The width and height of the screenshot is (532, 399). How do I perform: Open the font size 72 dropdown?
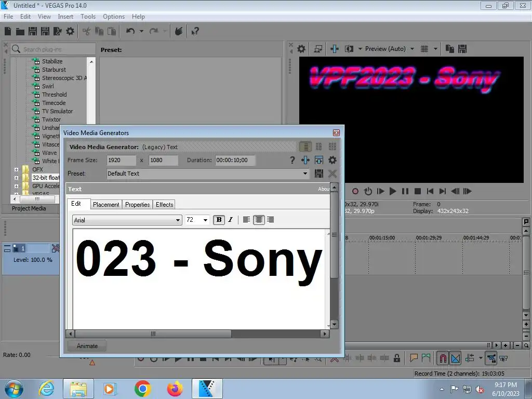click(205, 220)
